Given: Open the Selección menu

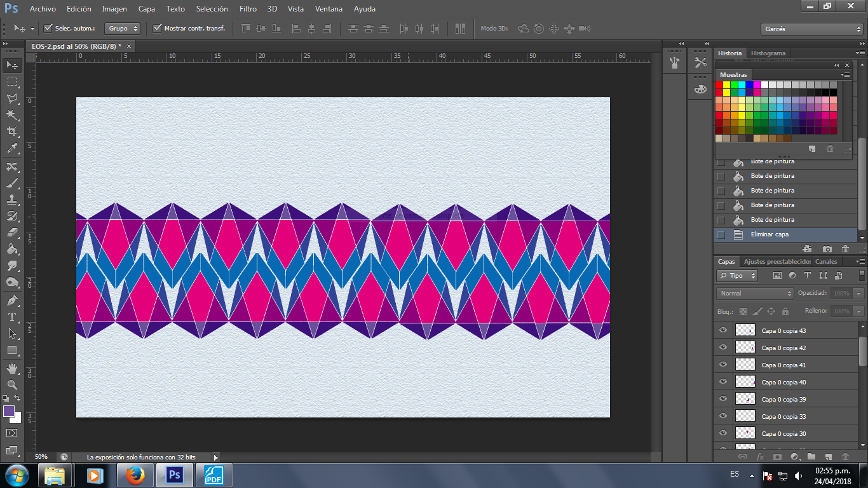Looking at the screenshot, I should 212,9.
